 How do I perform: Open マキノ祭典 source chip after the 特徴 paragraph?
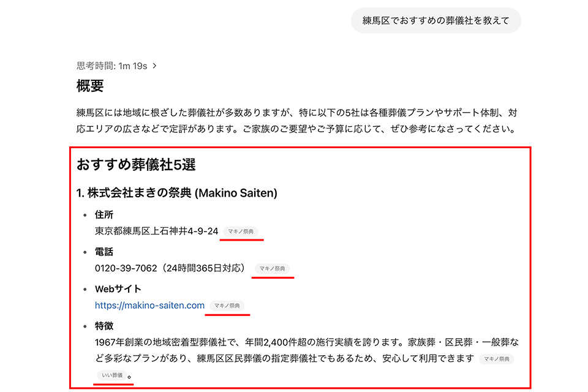click(497, 359)
